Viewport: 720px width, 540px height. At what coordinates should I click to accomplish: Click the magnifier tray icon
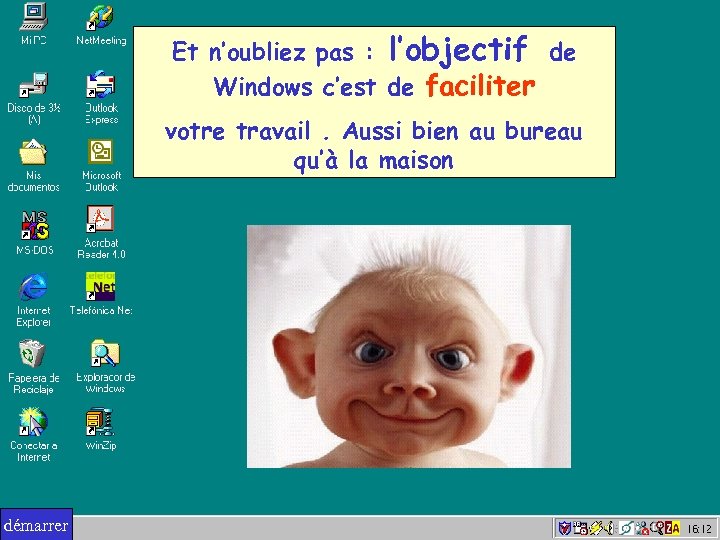[657, 528]
